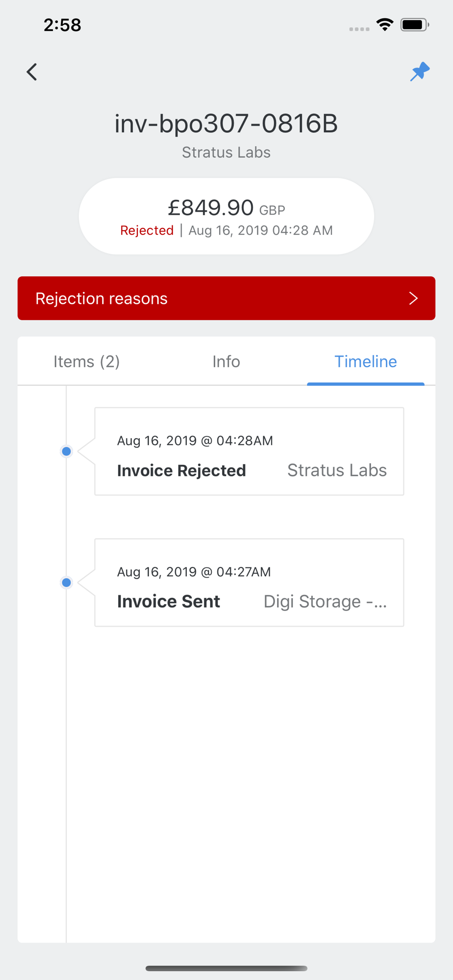The width and height of the screenshot is (453, 980).
Task: Tap the home indicator bar at bottom
Action: point(226,968)
